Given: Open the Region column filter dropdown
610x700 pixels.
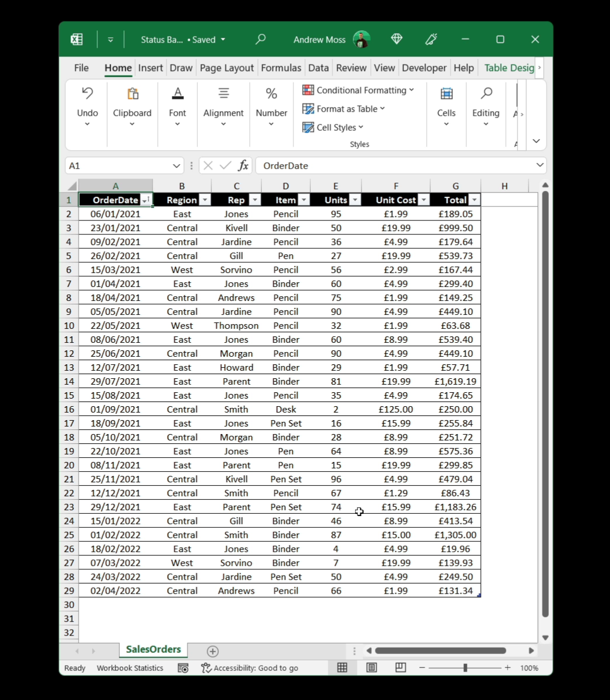Looking at the screenshot, I should click(204, 200).
